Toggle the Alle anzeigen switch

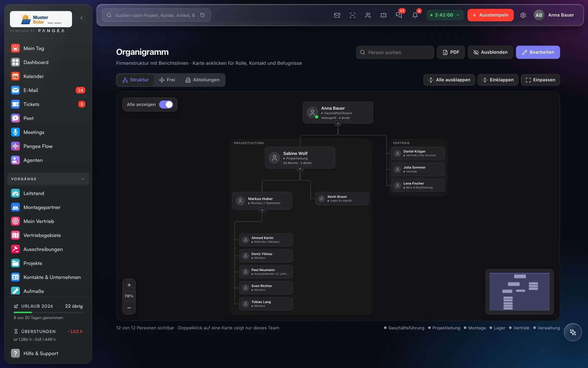coord(166,105)
